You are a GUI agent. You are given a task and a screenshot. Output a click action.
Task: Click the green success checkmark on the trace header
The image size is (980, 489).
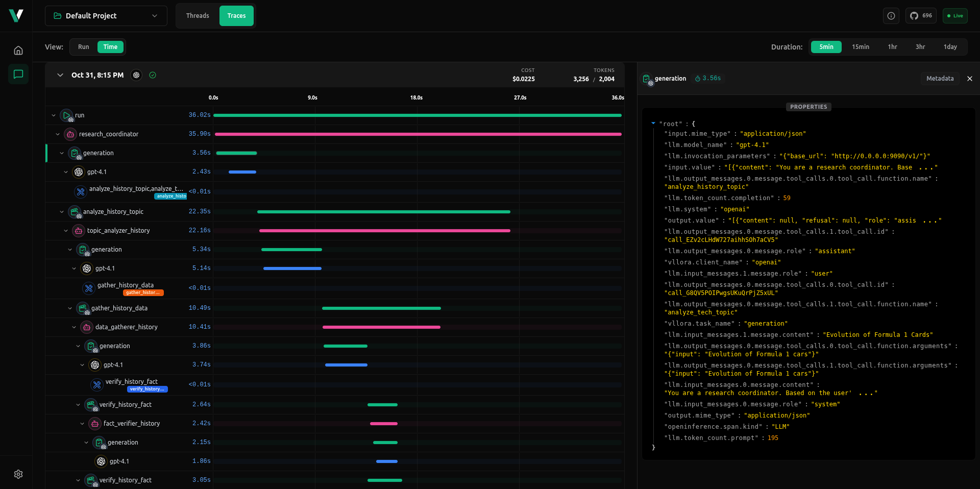(152, 75)
